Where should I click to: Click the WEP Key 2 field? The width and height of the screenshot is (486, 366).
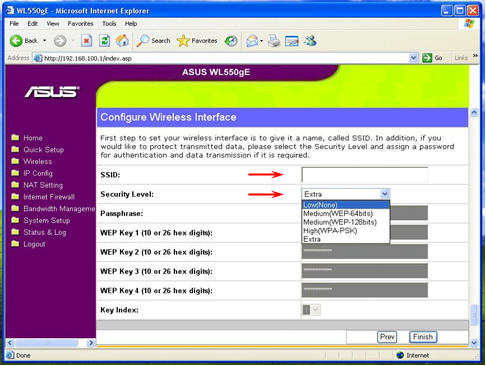point(365,252)
